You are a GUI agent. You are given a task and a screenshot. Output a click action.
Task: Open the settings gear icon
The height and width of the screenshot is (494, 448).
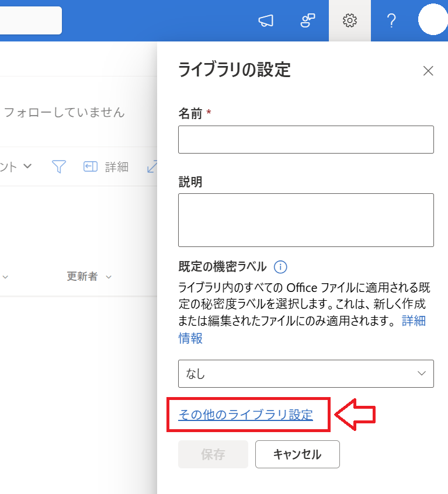pyautogui.click(x=350, y=21)
